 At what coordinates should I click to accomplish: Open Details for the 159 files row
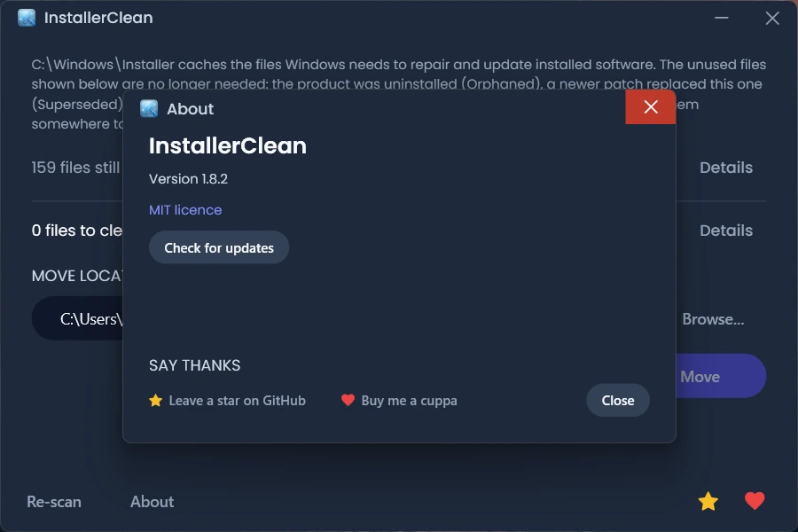[x=725, y=168]
